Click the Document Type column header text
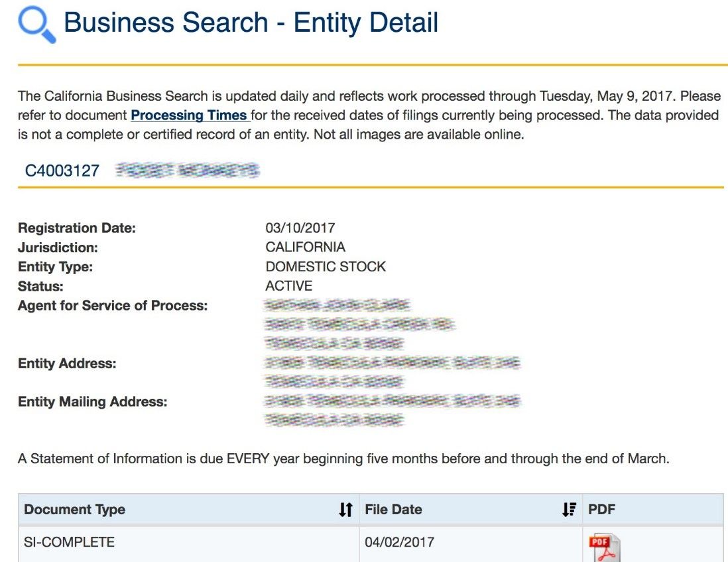Image resolution: width=728 pixels, height=562 pixels. coord(74,510)
